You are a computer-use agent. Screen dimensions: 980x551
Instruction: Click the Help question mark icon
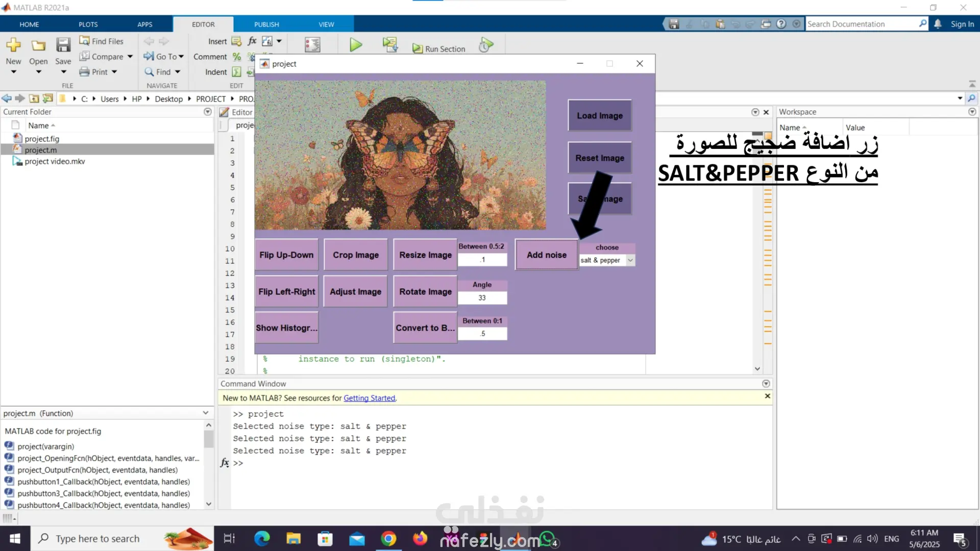pos(781,24)
